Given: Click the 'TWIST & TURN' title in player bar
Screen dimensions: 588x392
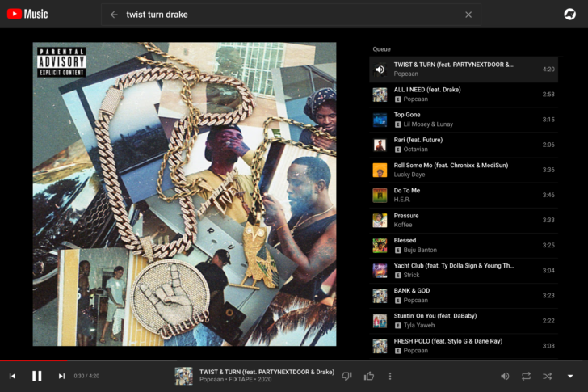Looking at the screenshot, I should [x=267, y=372].
